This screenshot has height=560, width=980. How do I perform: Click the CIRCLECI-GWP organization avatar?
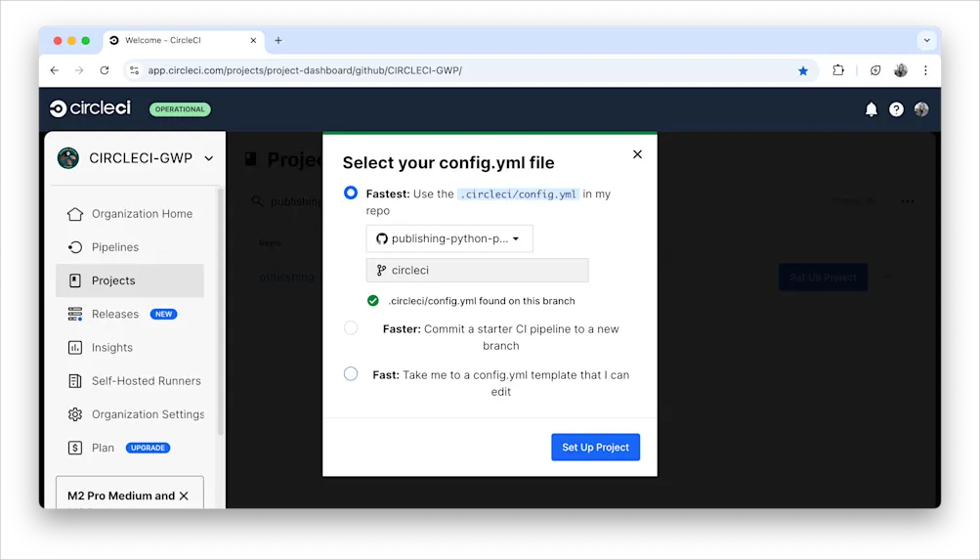tap(68, 158)
